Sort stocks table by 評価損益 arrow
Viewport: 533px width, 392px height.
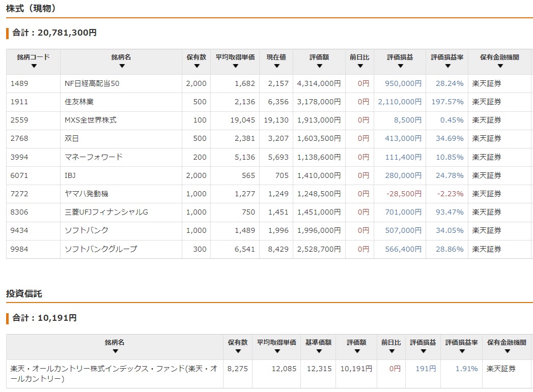point(401,66)
